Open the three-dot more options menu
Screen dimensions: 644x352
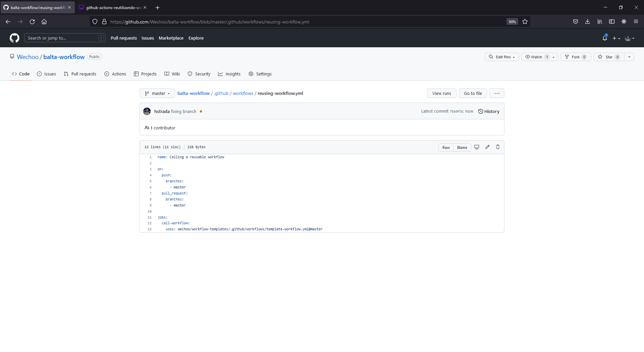(497, 93)
